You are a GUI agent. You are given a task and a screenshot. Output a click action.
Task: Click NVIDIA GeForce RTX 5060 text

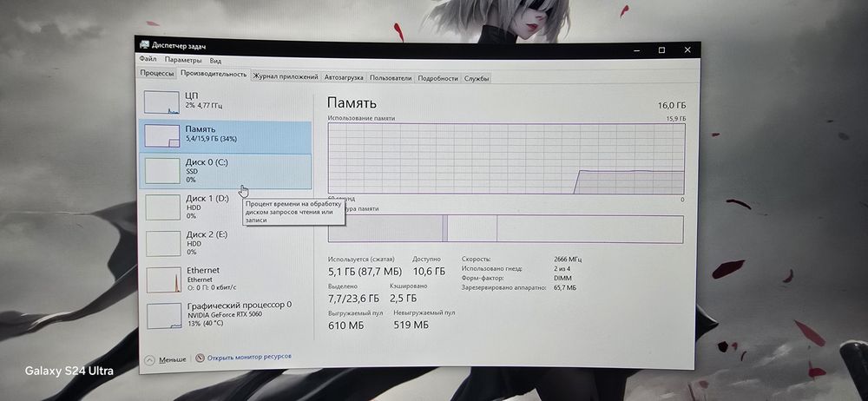tap(225, 314)
